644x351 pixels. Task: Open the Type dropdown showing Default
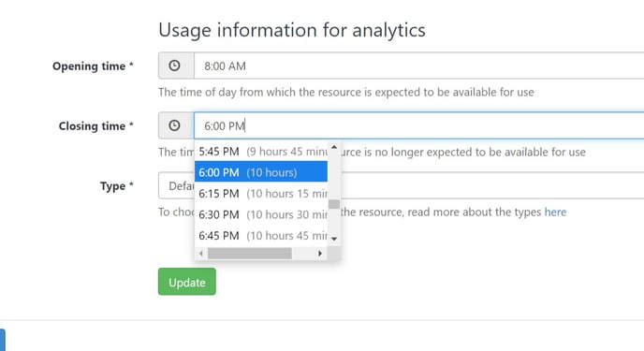402,185
